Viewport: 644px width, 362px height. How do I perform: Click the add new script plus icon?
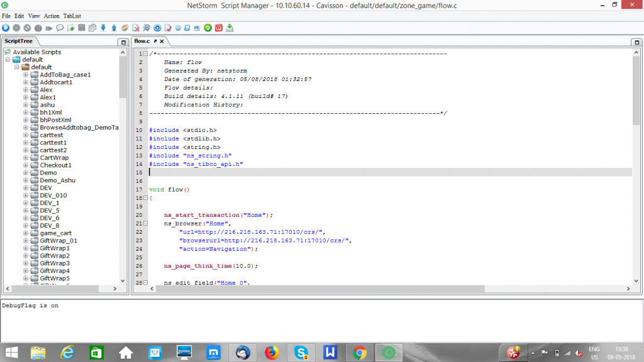(x=70, y=28)
